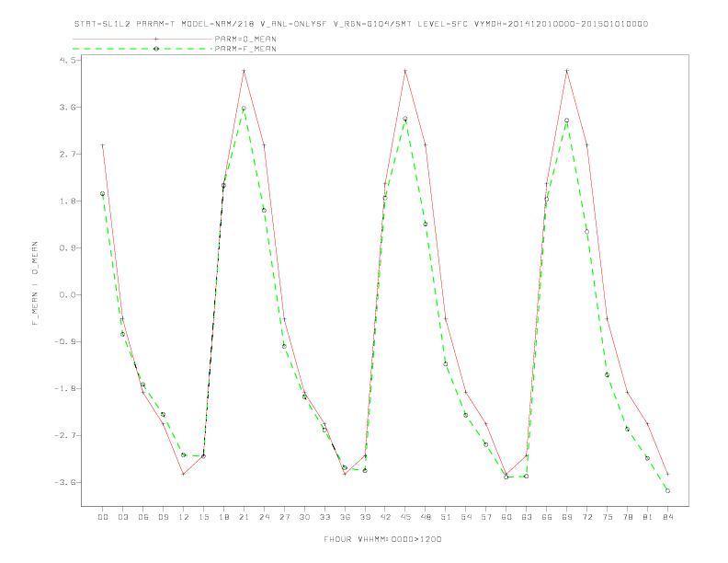The height and width of the screenshot is (563, 728).
Task: Click the -0.9 y-axis tick label
Action: point(66,342)
